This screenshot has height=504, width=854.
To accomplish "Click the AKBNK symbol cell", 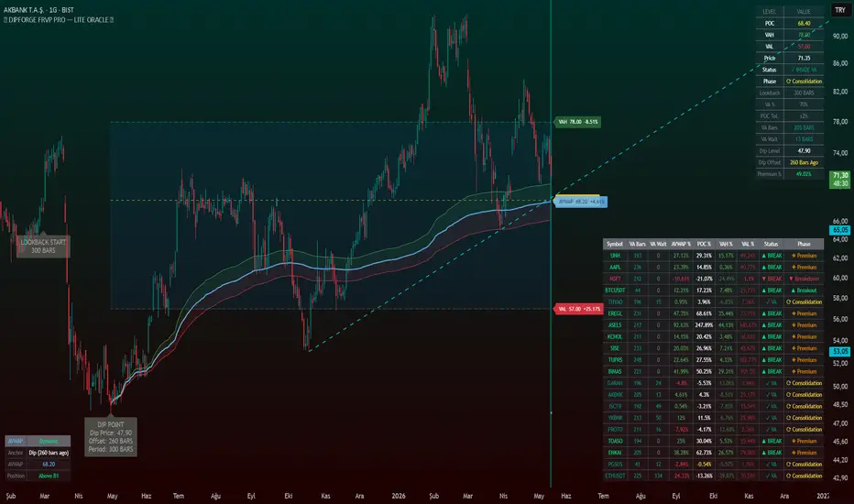I will click(615, 394).
